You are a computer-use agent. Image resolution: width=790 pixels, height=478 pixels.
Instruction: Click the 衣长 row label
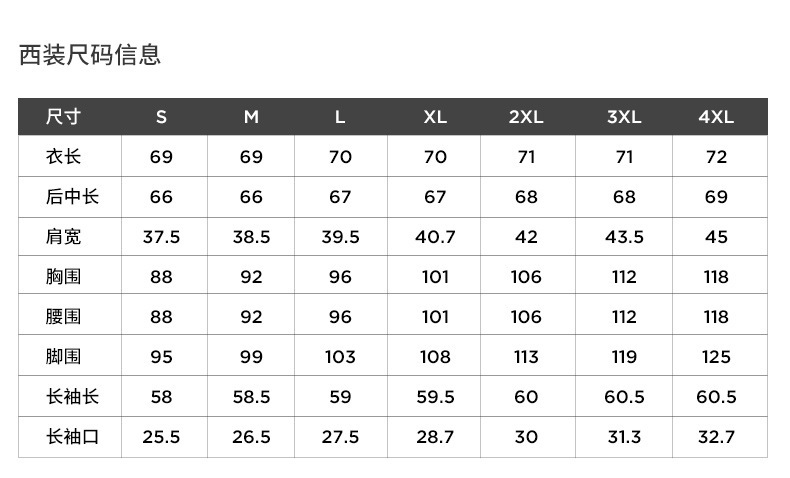pyautogui.click(x=63, y=157)
